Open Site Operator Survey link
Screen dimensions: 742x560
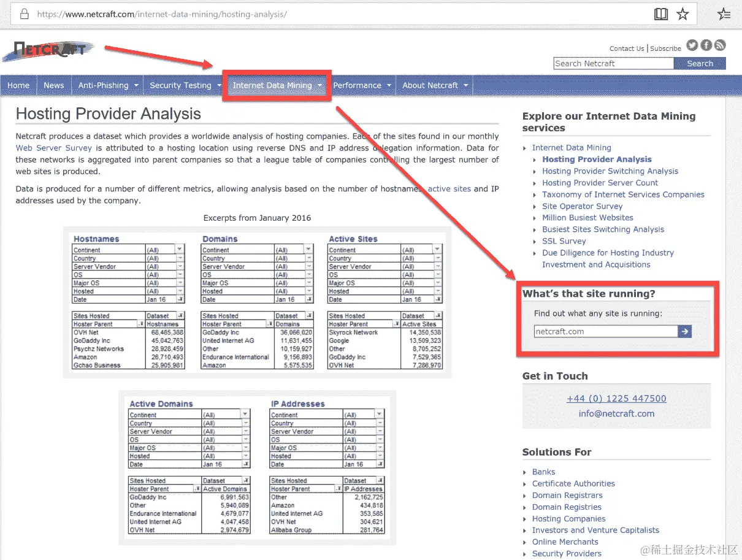pos(582,206)
